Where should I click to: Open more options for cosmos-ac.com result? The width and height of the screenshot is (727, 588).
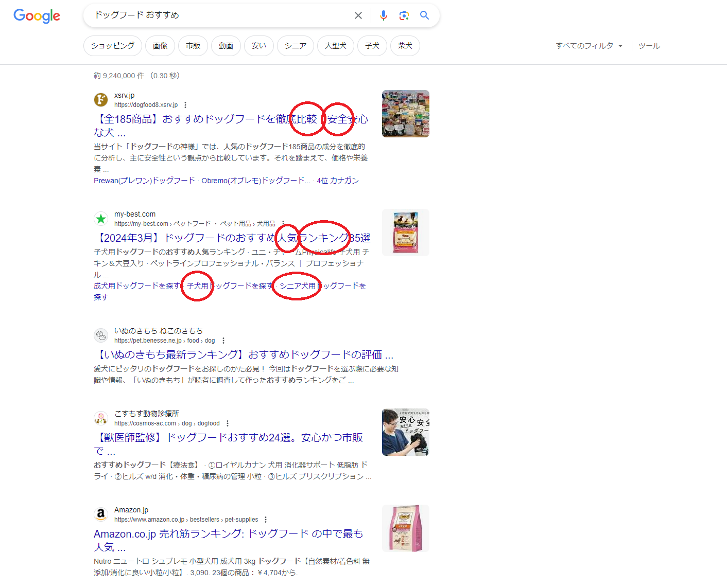(x=228, y=423)
